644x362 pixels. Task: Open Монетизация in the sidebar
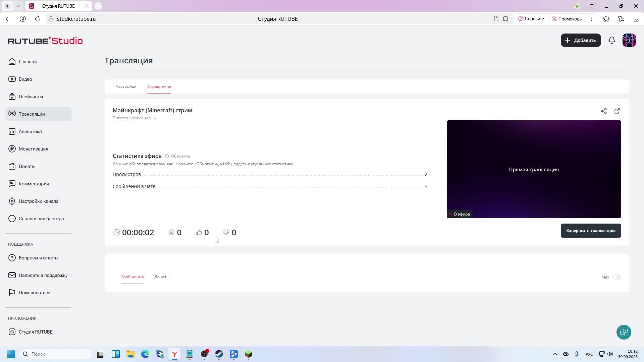33,149
